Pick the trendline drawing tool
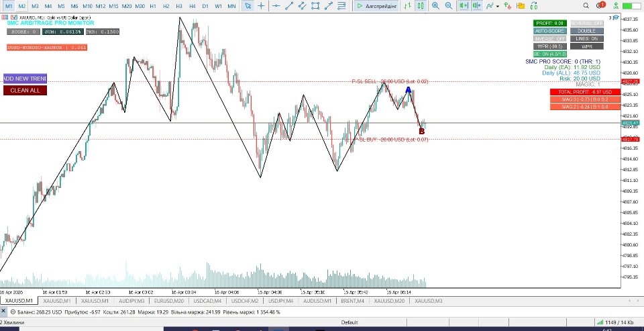 click(289, 6)
